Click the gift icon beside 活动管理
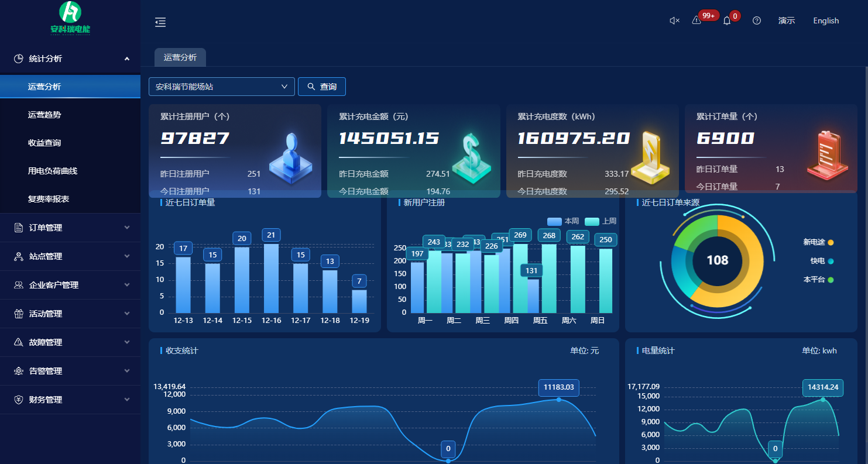 click(19, 314)
